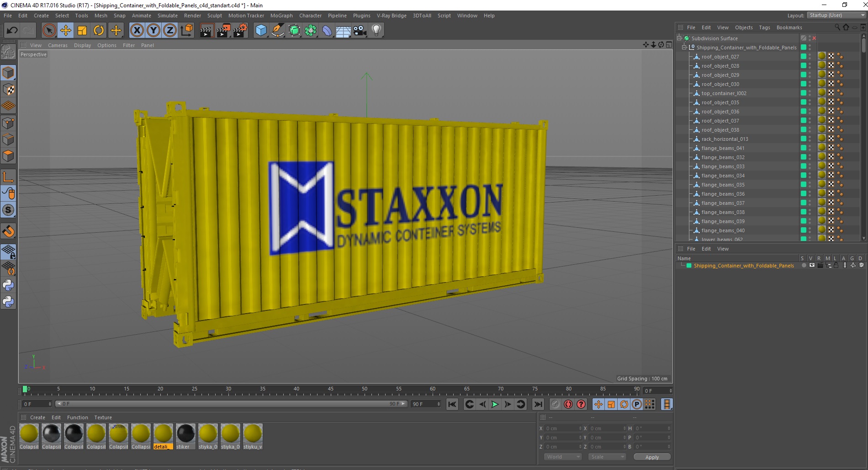Viewport: 868px width, 470px height.
Task: Activate the Move tool
Action: tap(66, 31)
